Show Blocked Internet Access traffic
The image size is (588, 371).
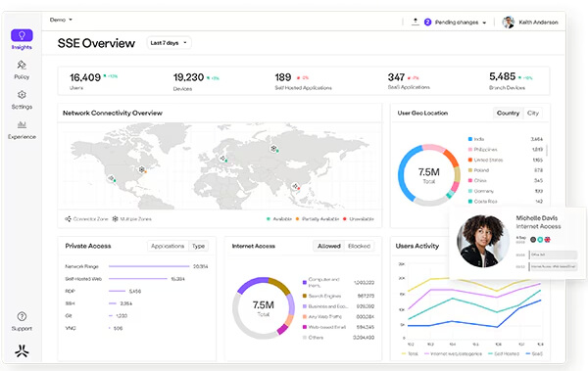[x=359, y=246]
